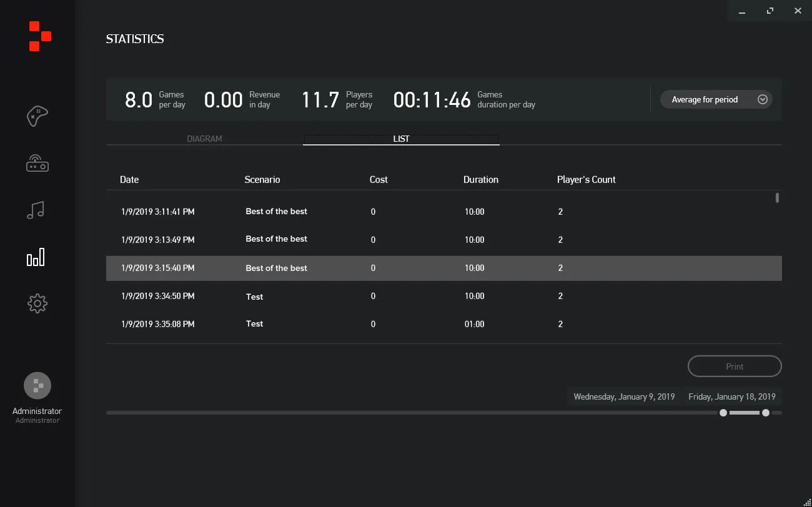
Task: Sort by the Date column header
Action: pos(129,179)
